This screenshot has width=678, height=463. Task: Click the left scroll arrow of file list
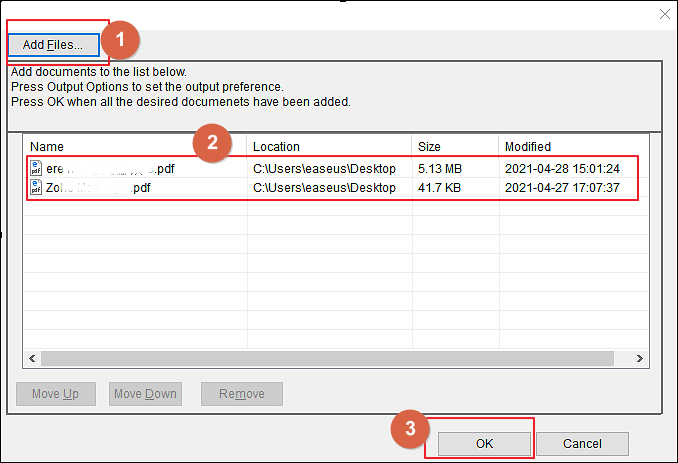[31, 357]
